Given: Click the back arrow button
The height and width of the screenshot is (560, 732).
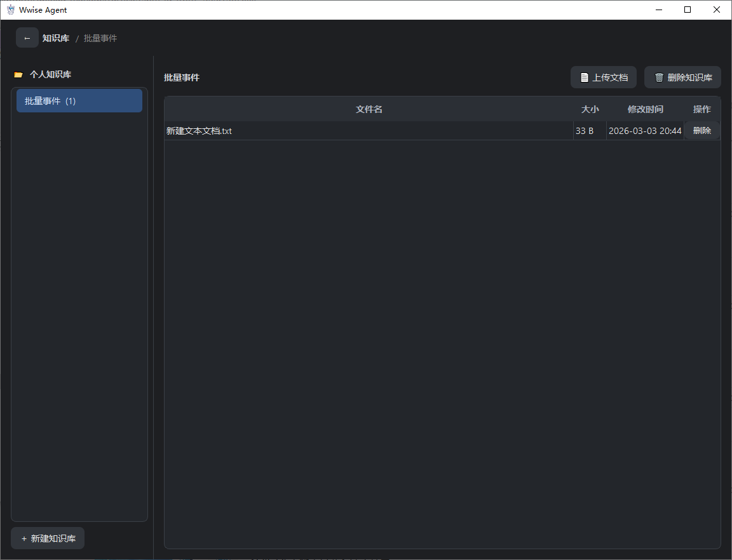Looking at the screenshot, I should [x=27, y=38].
